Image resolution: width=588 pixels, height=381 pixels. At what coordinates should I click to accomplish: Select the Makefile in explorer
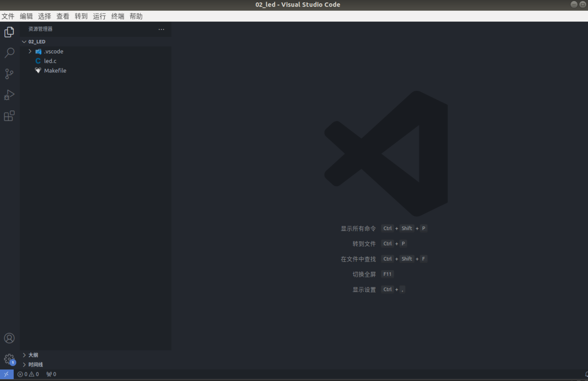(x=55, y=70)
